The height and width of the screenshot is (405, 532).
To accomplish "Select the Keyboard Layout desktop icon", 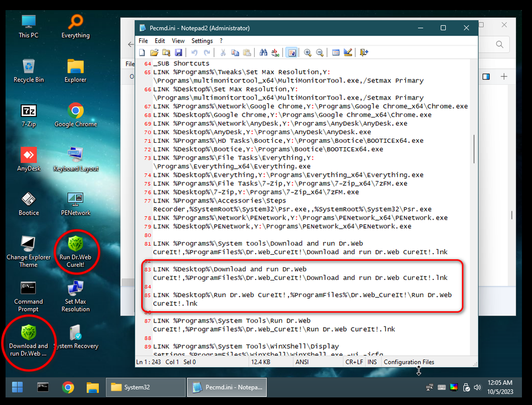I will pos(75,159).
